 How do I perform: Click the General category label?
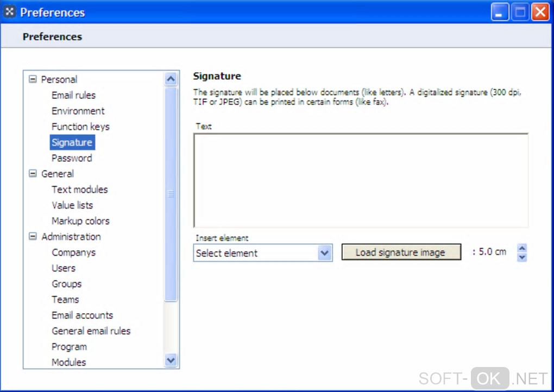58,174
